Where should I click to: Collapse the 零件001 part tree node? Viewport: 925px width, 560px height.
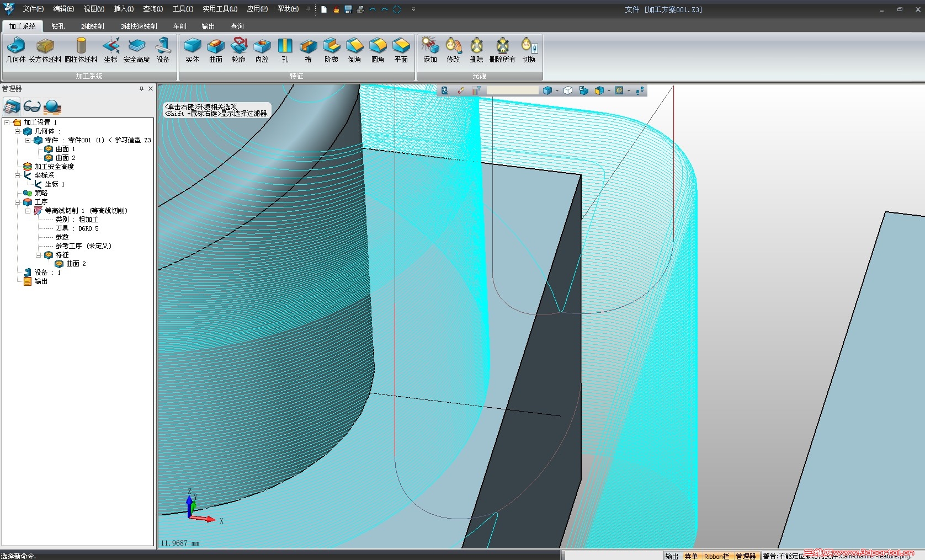(28, 140)
